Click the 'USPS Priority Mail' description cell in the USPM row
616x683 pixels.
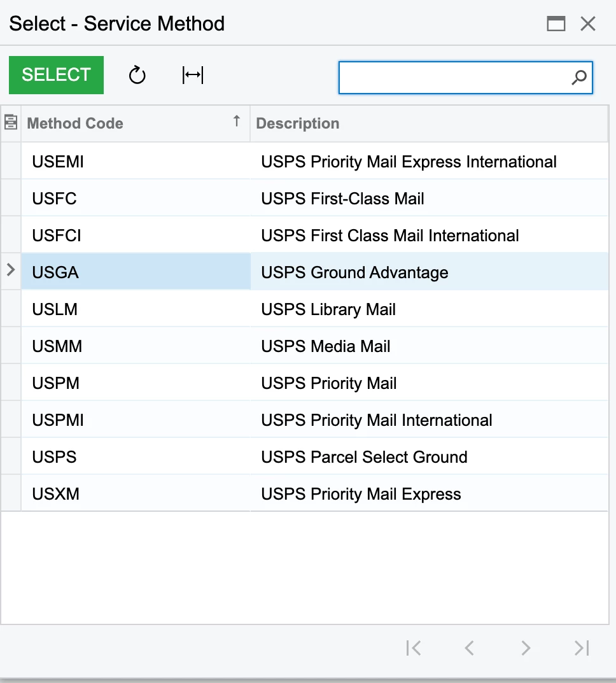pyautogui.click(x=430, y=383)
